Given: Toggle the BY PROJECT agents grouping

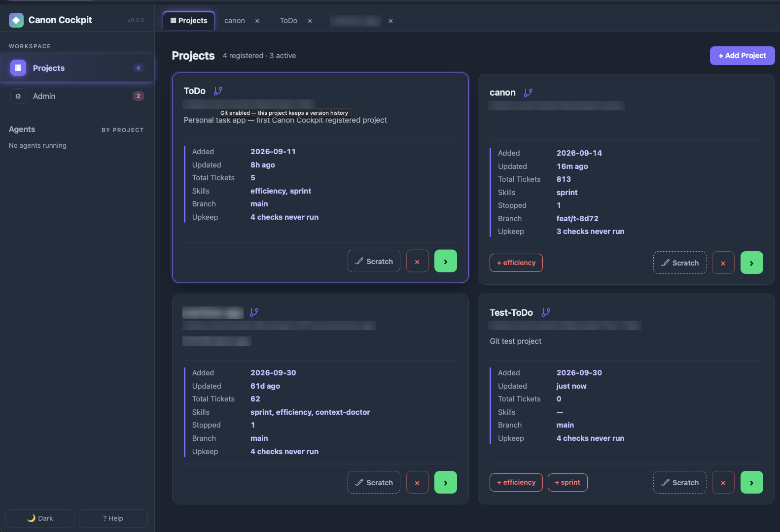Looking at the screenshot, I should [123, 130].
